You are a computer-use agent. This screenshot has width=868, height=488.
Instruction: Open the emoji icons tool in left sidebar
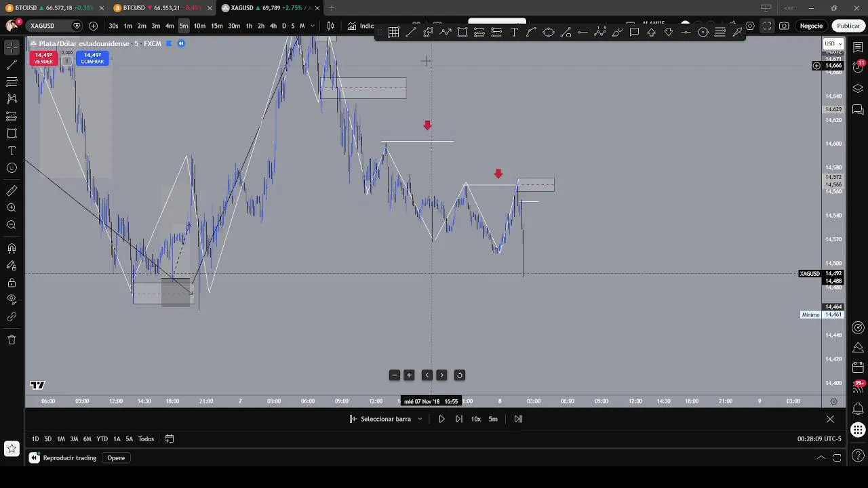click(x=12, y=168)
